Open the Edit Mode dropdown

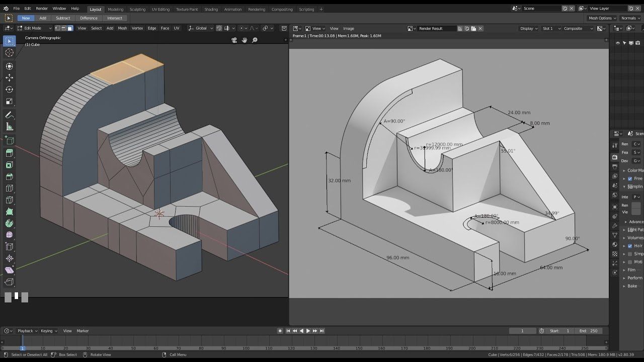point(35,28)
